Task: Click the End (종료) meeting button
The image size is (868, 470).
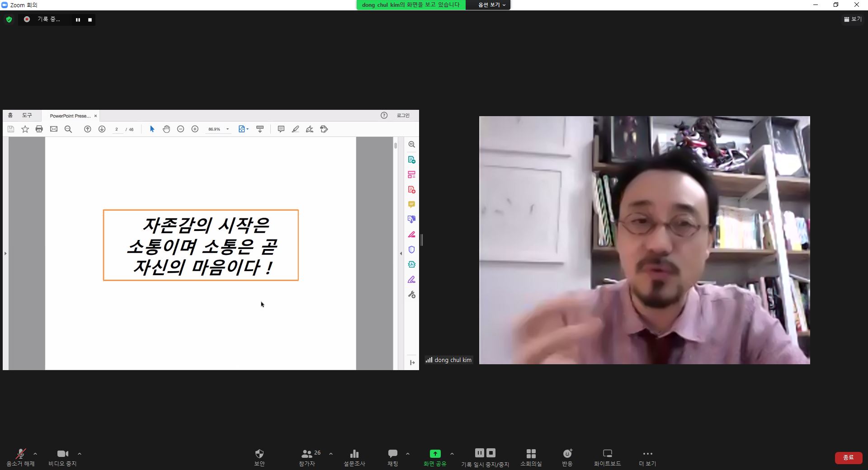Action: 848,457
